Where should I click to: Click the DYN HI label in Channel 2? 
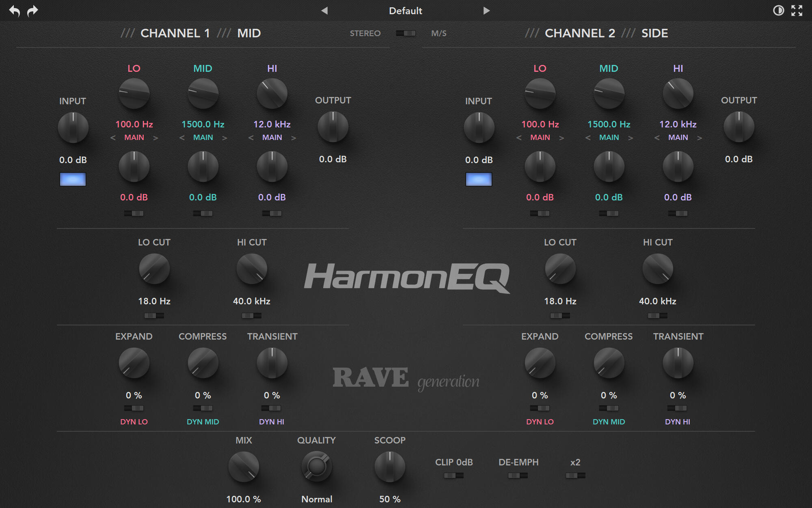(x=677, y=422)
